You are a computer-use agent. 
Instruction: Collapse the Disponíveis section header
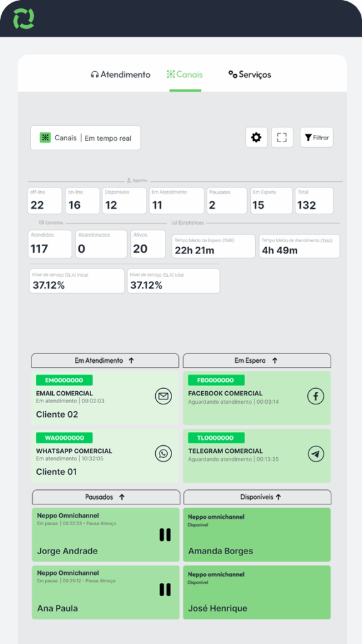tap(257, 497)
